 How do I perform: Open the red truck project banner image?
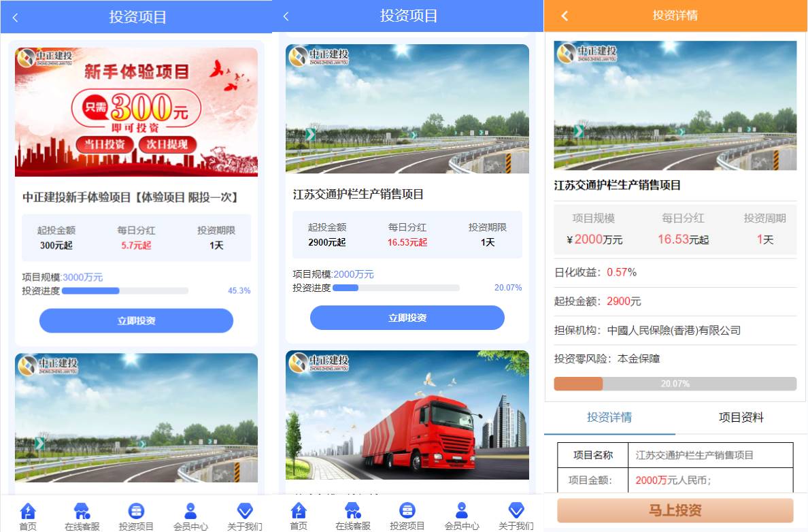tap(407, 415)
